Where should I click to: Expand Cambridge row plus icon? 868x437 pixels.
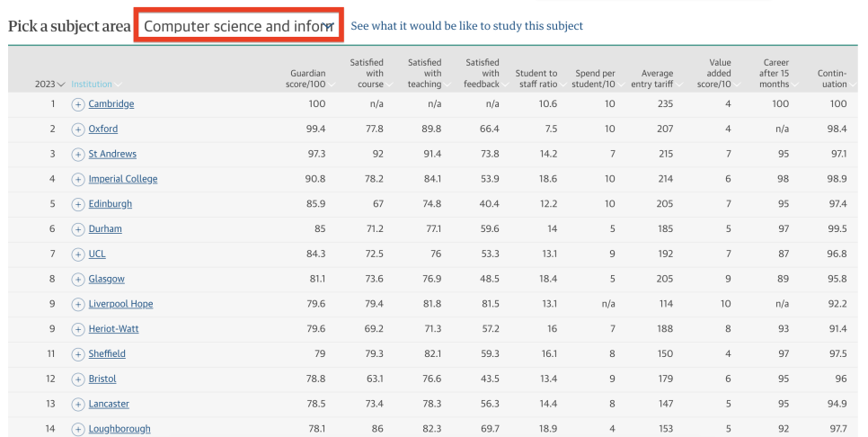pyautogui.click(x=78, y=104)
